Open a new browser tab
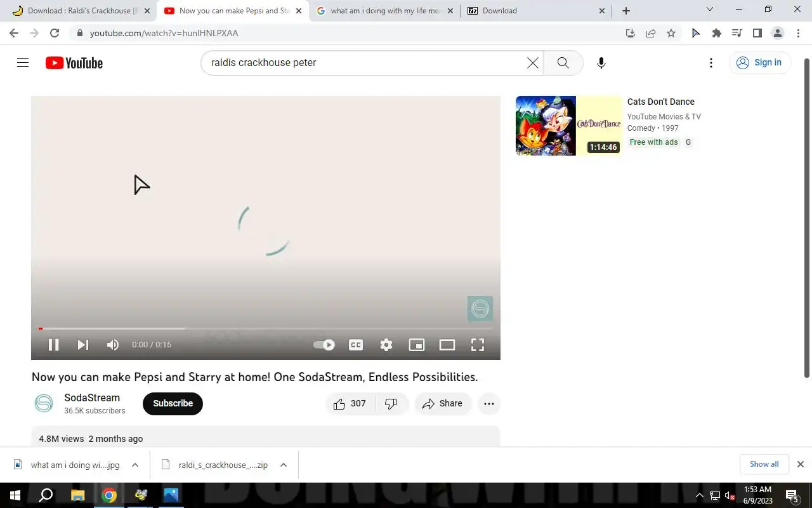812x508 pixels. [x=626, y=11]
